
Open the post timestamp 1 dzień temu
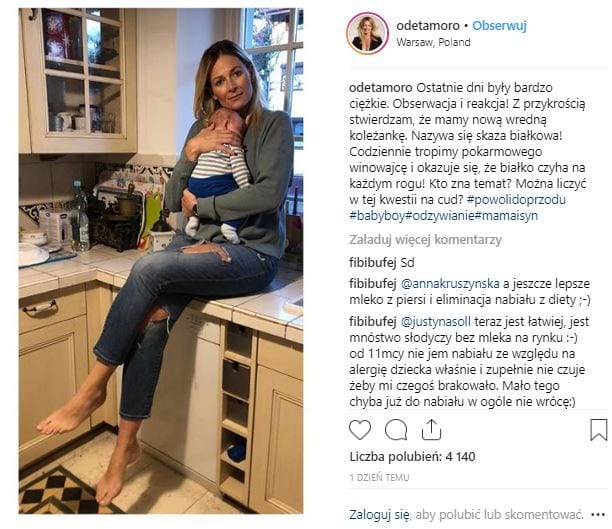(x=379, y=477)
